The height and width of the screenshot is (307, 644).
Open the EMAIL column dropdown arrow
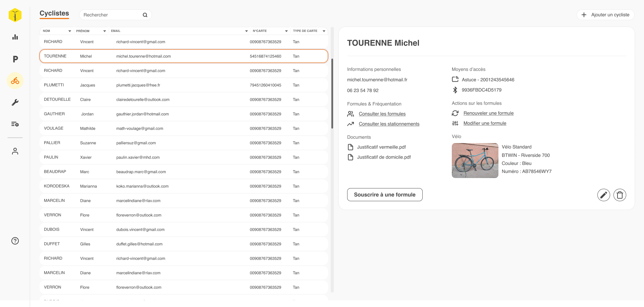[x=247, y=31]
